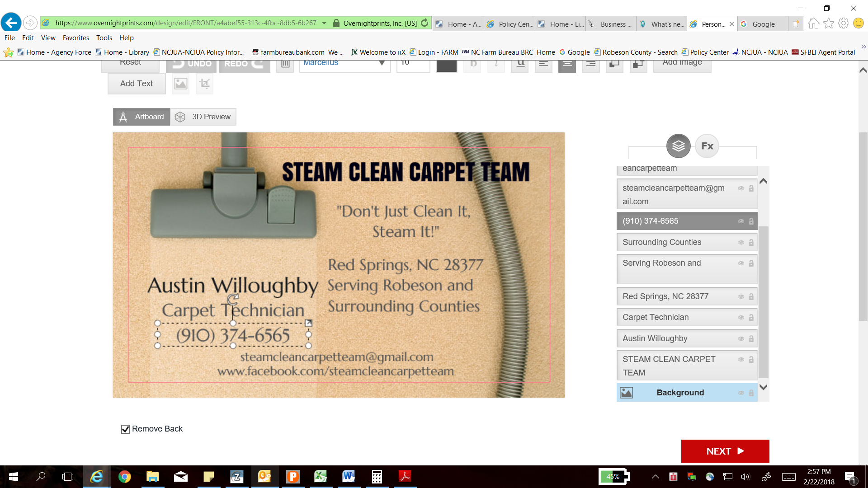
Task: Click the layer list up chevron
Action: pos(763,181)
